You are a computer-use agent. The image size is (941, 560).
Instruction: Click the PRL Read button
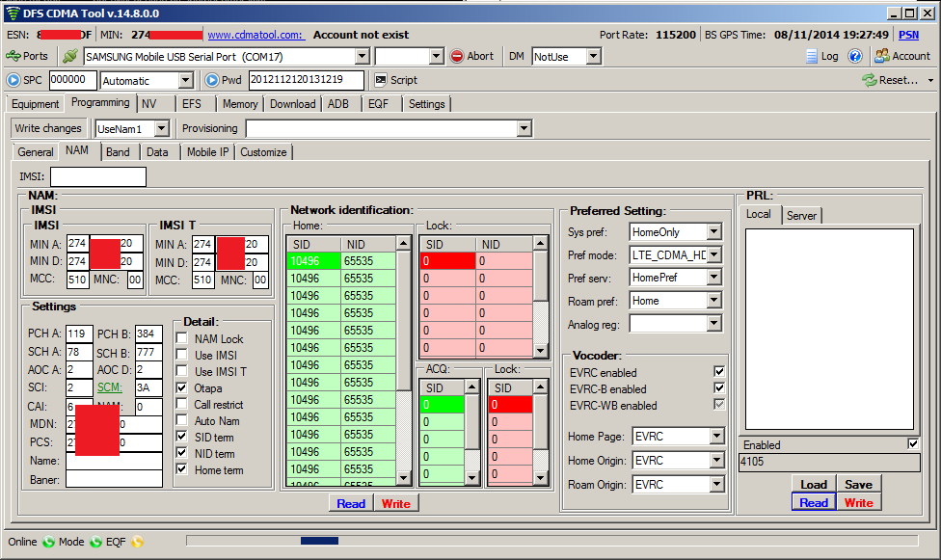pyautogui.click(x=814, y=503)
